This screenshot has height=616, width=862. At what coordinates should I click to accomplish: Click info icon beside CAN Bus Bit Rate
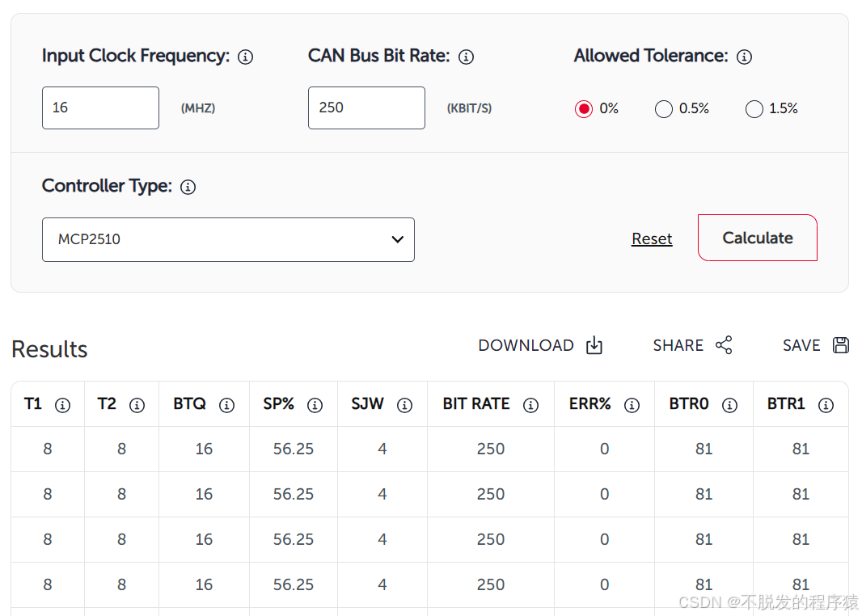[467, 57]
